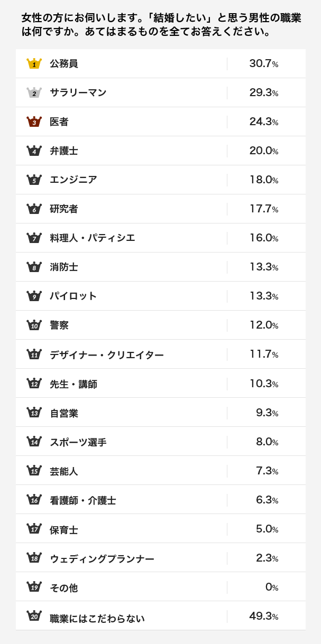Click the rank 10 crown beside 警察
The height and width of the screenshot is (644, 321).
pos(34,325)
